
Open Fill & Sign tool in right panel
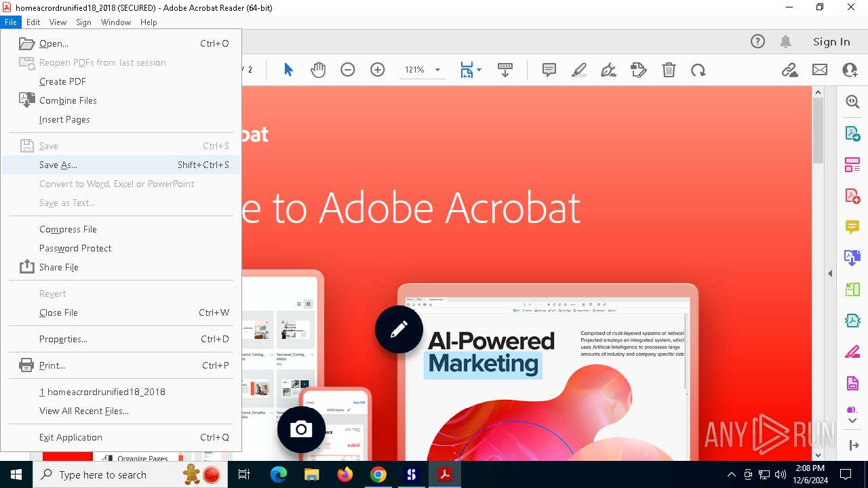pos(852,352)
